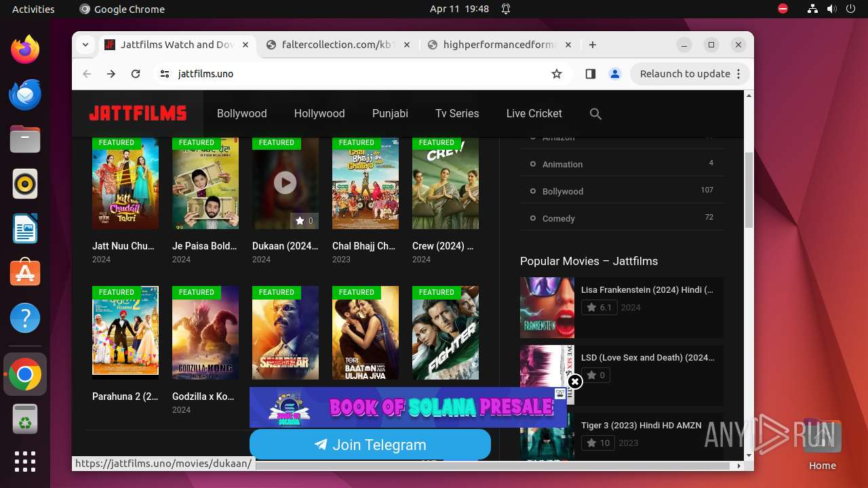Open network status icon in top bar

813,9
